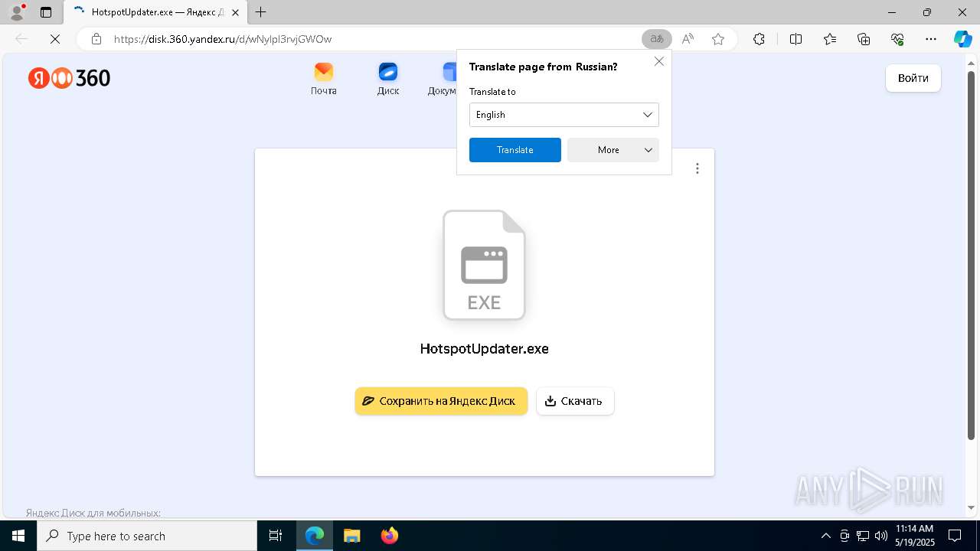Open the English language combo box
Viewport: 980px width, 551px height.
[x=564, y=115]
